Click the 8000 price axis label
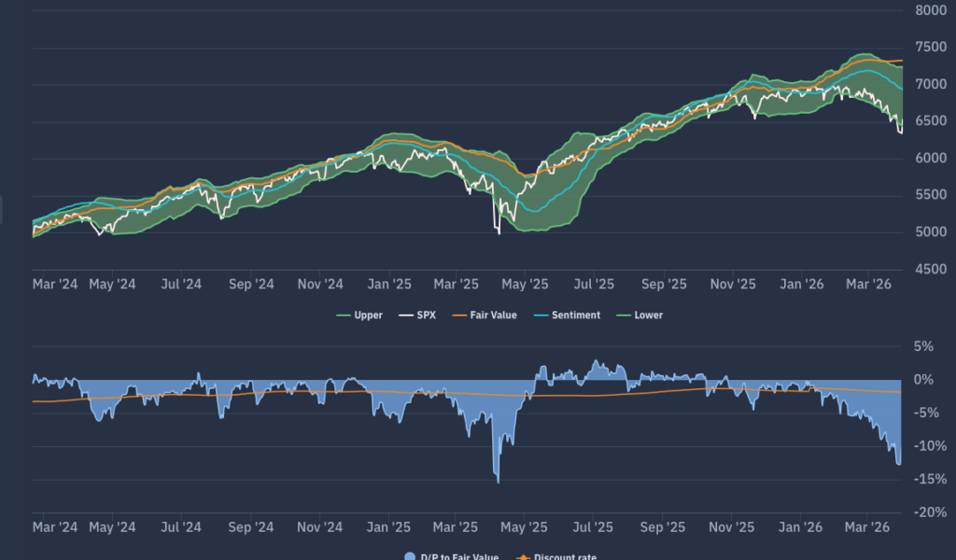Image resolution: width=956 pixels, height=560 pixels. [x=931, y=10]
